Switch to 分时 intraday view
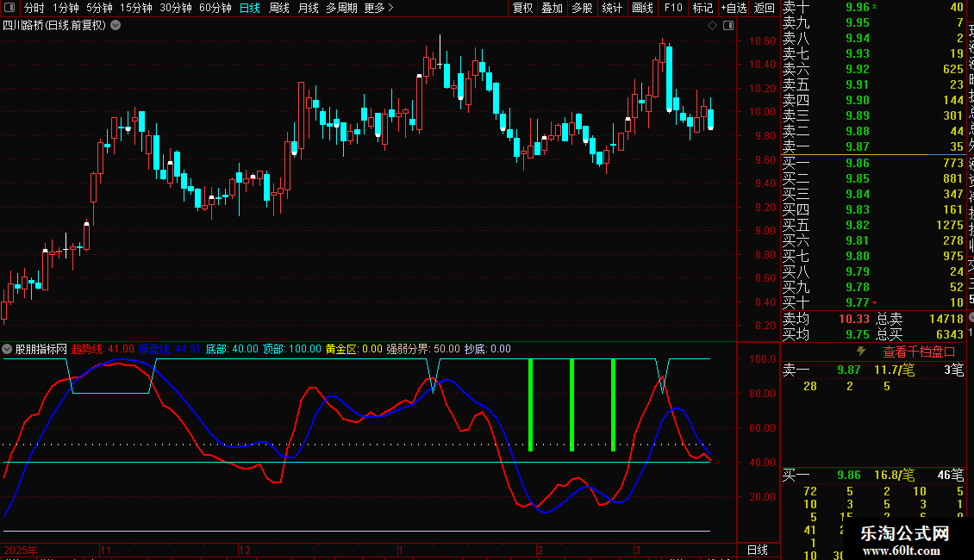Screen dimensions: 974x560 (34, 8)
